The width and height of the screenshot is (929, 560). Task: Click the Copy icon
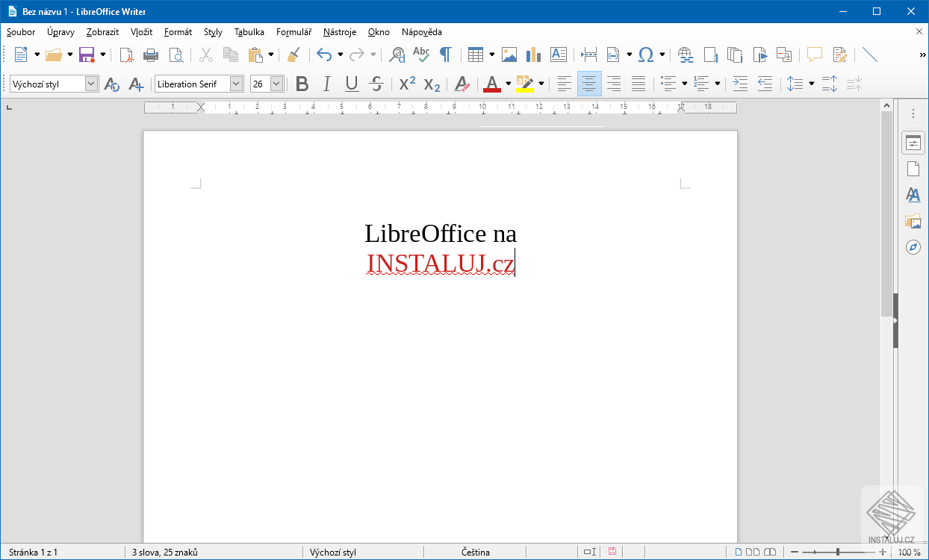click(231, 55)
